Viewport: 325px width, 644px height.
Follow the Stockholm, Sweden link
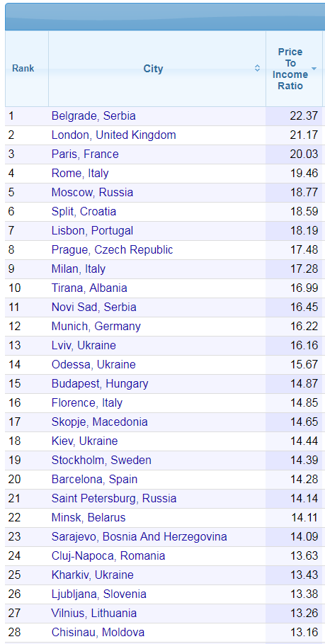click(x=101, y=460)
